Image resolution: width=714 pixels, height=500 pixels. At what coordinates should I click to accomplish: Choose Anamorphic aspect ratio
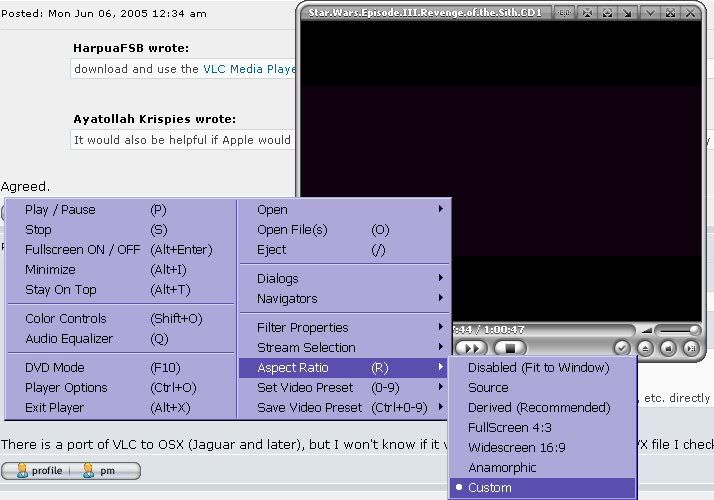point(542,468)
